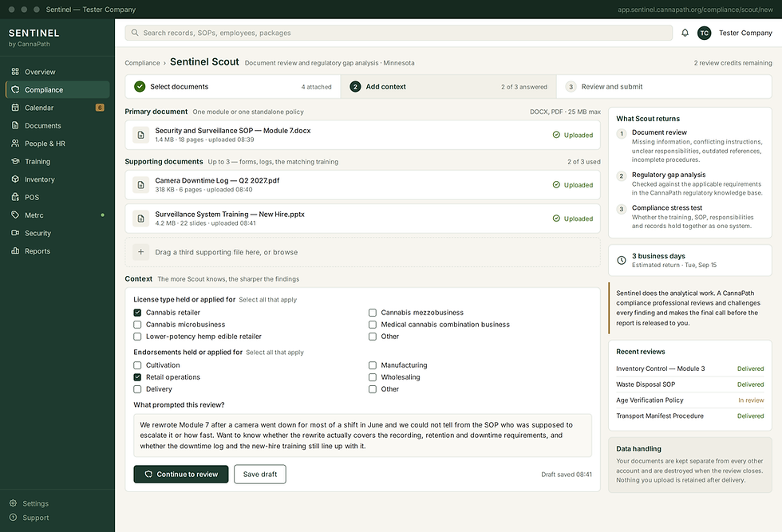
Task: Check Other under Endorsements
Action: click(372, 389)
